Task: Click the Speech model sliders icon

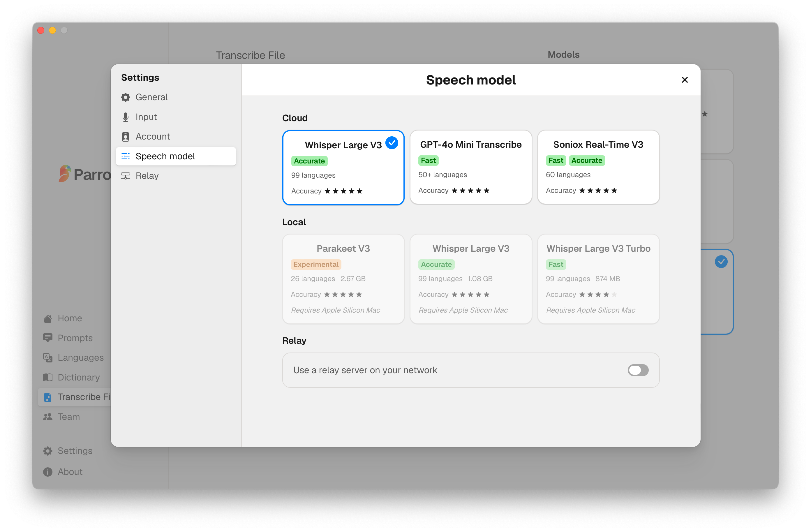Action: coord(125,156)
